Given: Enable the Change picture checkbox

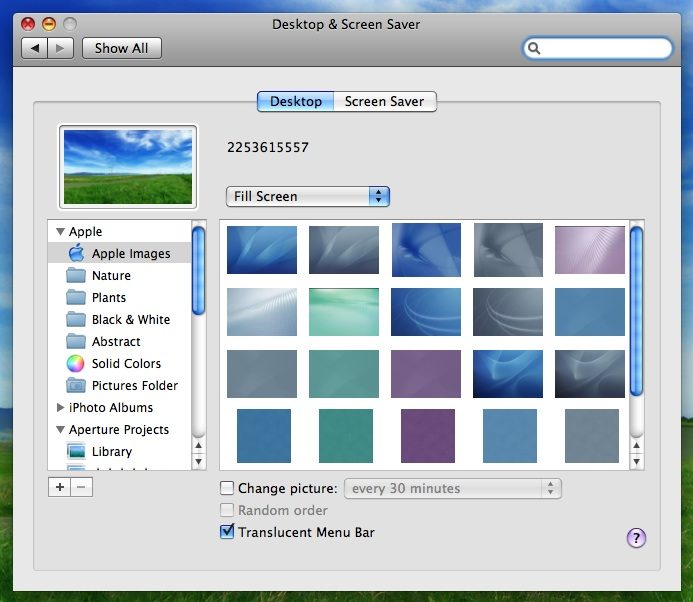Looking at the screenshot, I should pyautogui.click(x=227, y=488).
